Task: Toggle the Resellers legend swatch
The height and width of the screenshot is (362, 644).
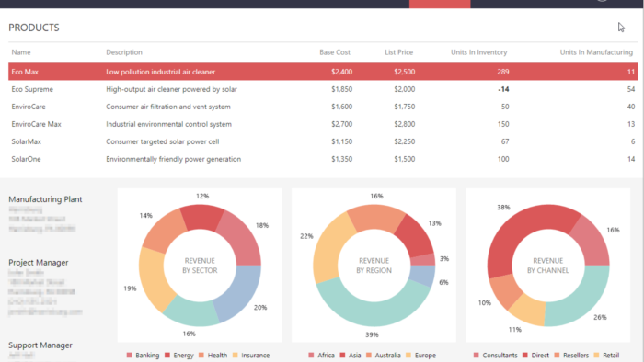Action: [557, 355]
